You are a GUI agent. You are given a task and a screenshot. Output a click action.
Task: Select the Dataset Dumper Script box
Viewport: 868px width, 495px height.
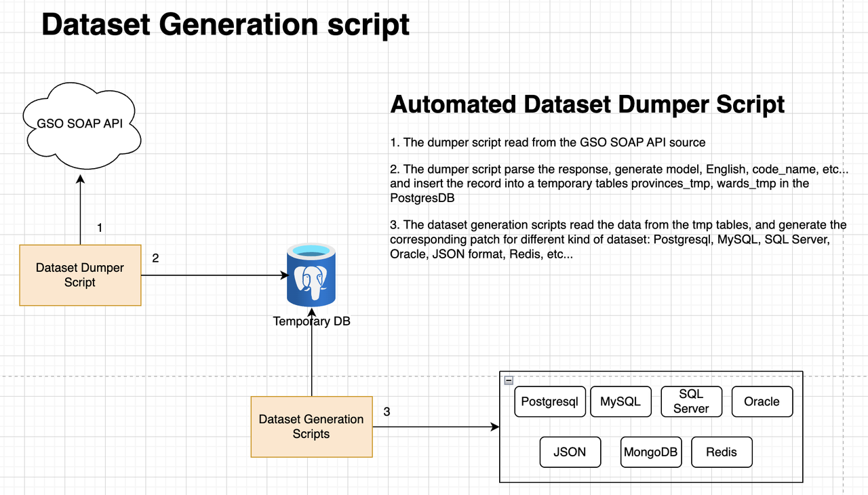tap(80, 275)
